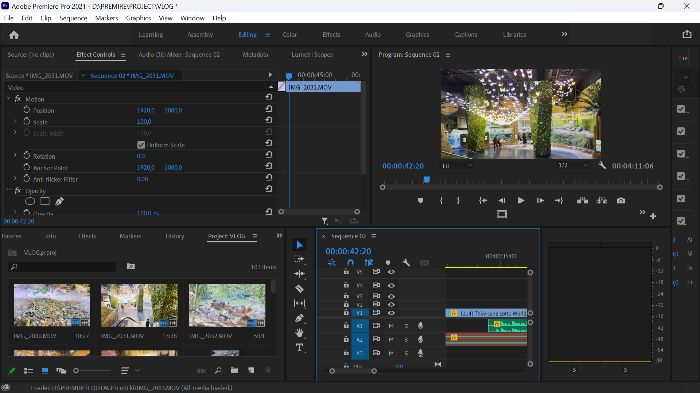Select the Slip tool
Viewport: 700px width, 393px height.
(300, 304)
